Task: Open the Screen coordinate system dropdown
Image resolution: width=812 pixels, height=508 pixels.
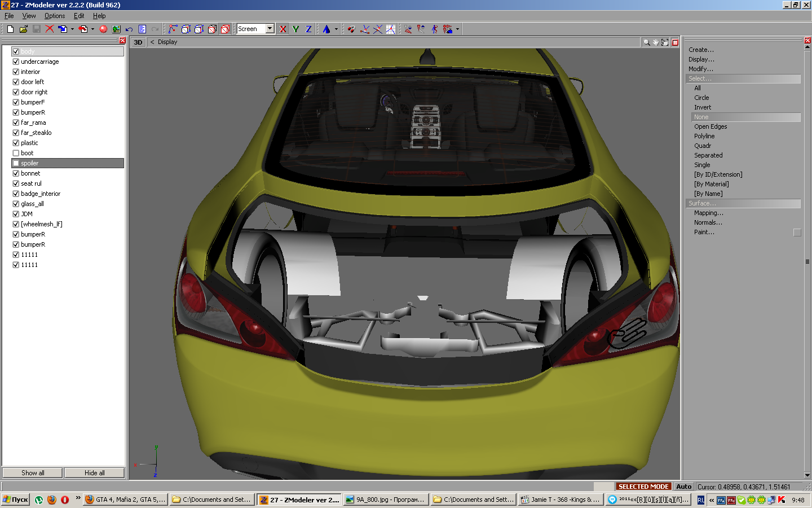Action: click(270, 29)
